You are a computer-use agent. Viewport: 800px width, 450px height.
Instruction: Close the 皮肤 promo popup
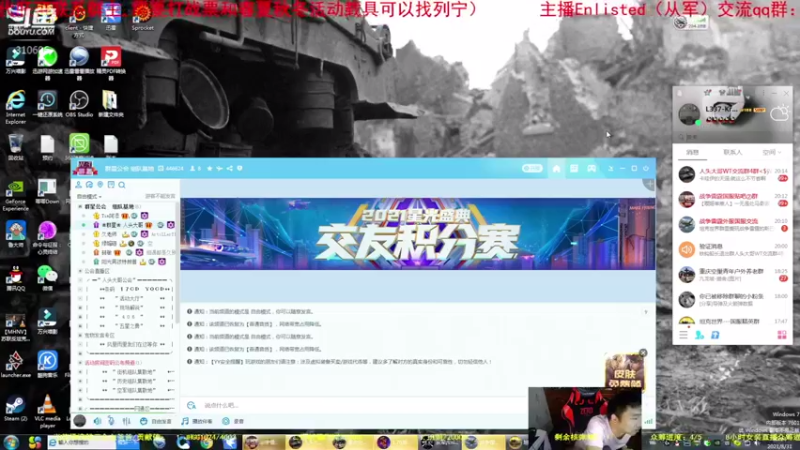point(643,353)
